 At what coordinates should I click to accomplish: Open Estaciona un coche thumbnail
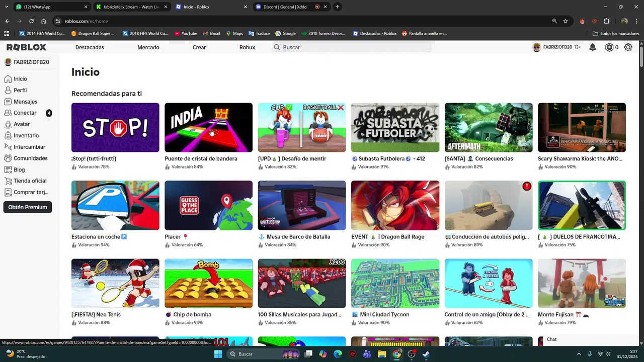[x=115, y=206]
